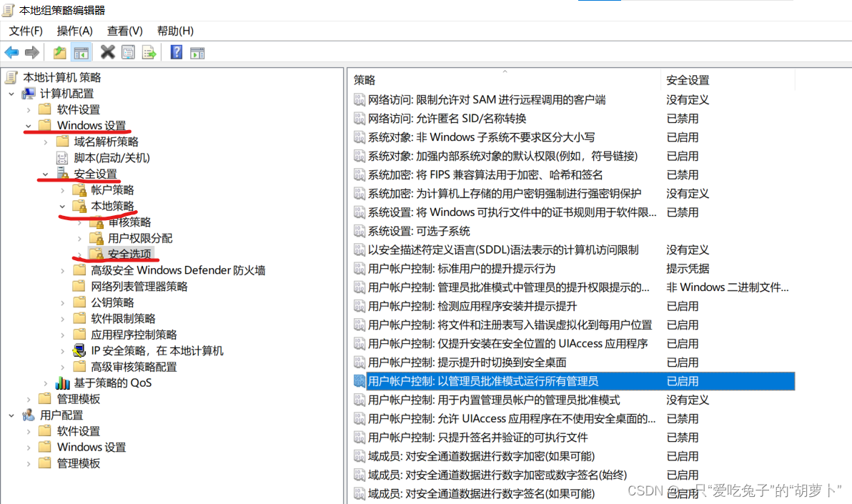The width and height of the screenshot is (852, 504).
Task: Collapse the 用户配置 node
Action: click(11, 415)
